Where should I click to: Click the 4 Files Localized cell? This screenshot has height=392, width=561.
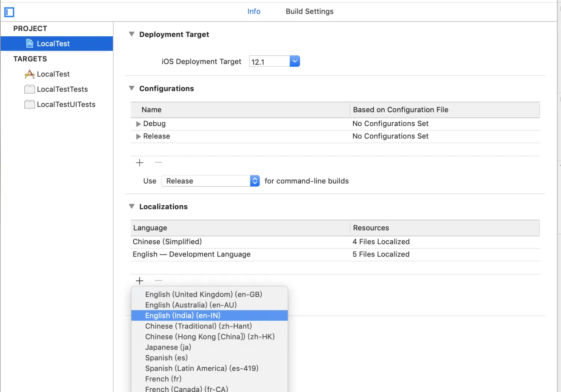click(x=381, y=242)
